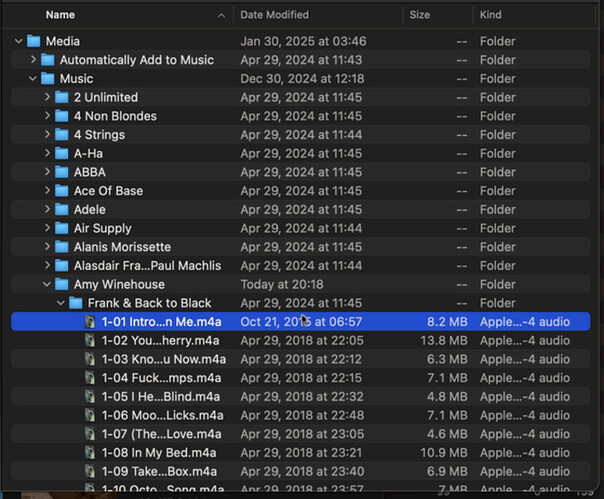604x499 pixels.
Task: Expand the 2 Unlimited folder
Action: [47, 97]
